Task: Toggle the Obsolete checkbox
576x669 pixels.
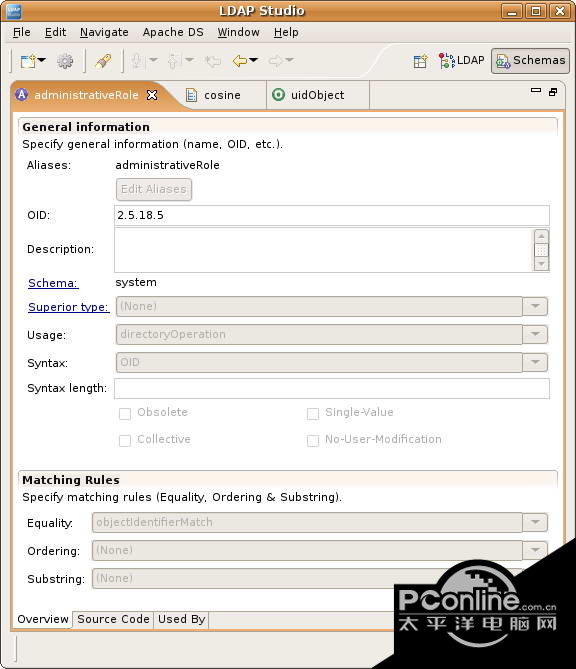Action: point(125,414)
